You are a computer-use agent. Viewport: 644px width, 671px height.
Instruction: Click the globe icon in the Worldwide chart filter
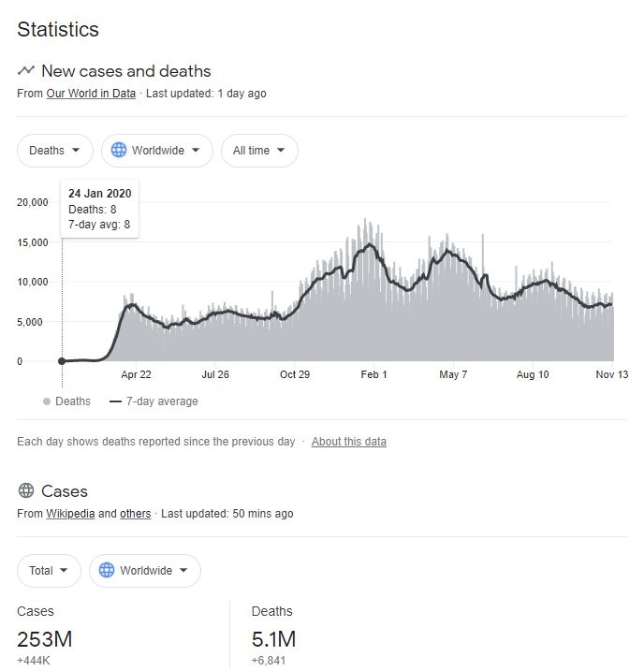pyautogui.click(x=119, y=150)
